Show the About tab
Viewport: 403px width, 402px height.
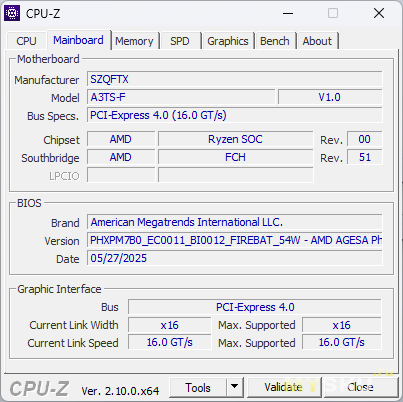tap(317, 41)
